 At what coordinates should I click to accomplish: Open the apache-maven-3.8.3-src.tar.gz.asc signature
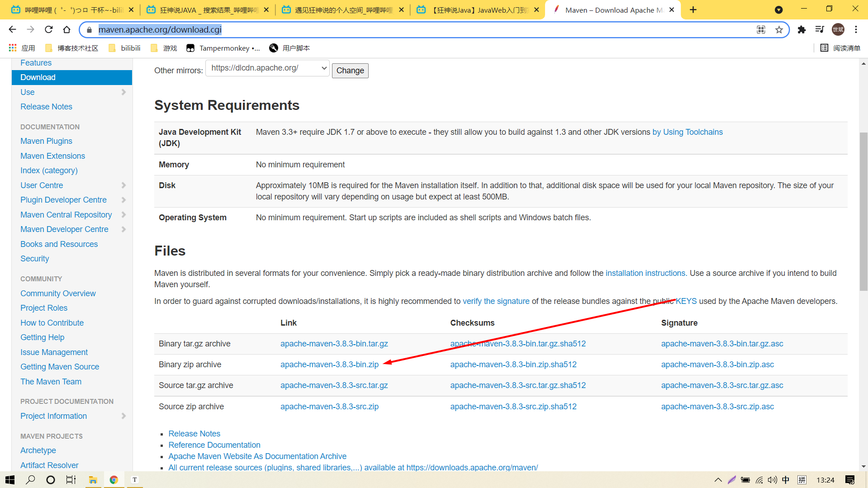pos(722,385)
